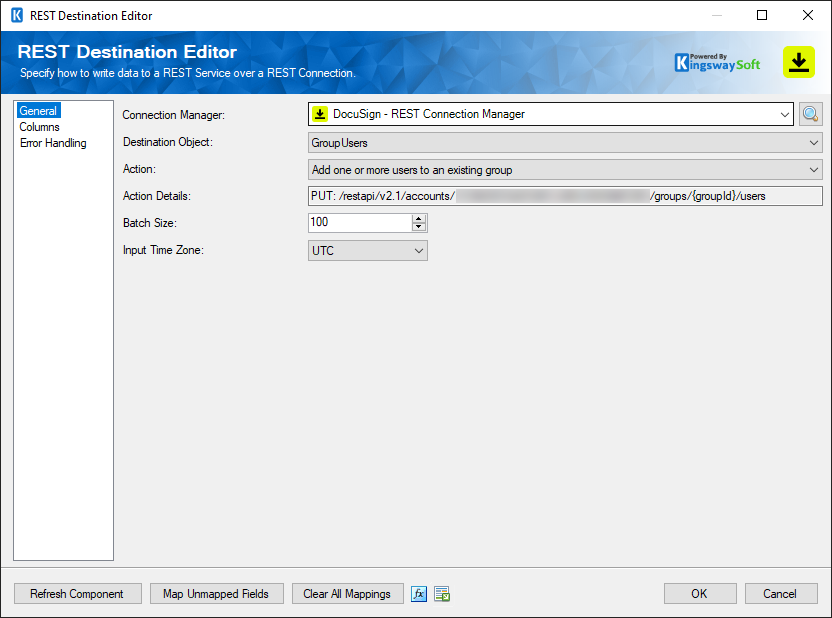Click the Input Time Zone label
This screenshot has width=832, height=618.
(x=163, y=250)
